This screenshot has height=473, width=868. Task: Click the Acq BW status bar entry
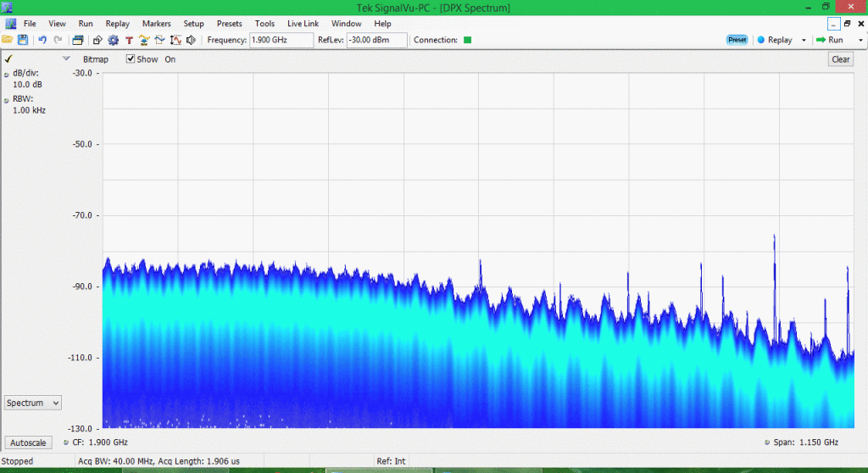point(159,461)
